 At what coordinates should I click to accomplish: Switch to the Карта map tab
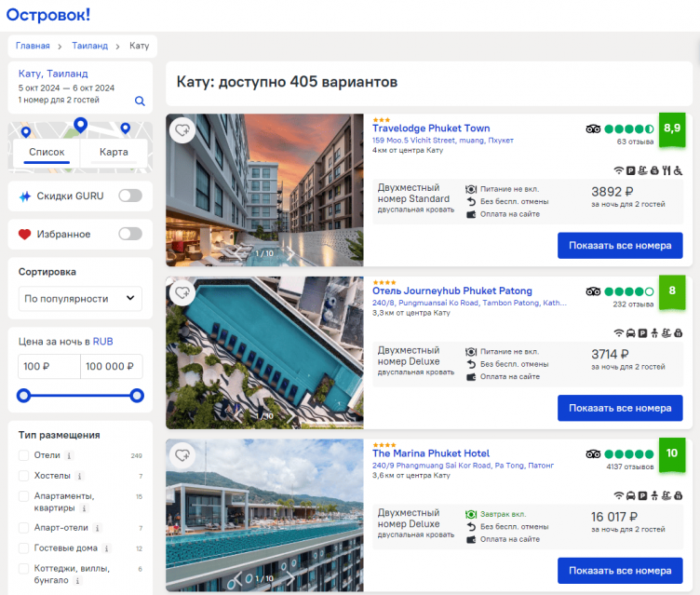point(114,152)
